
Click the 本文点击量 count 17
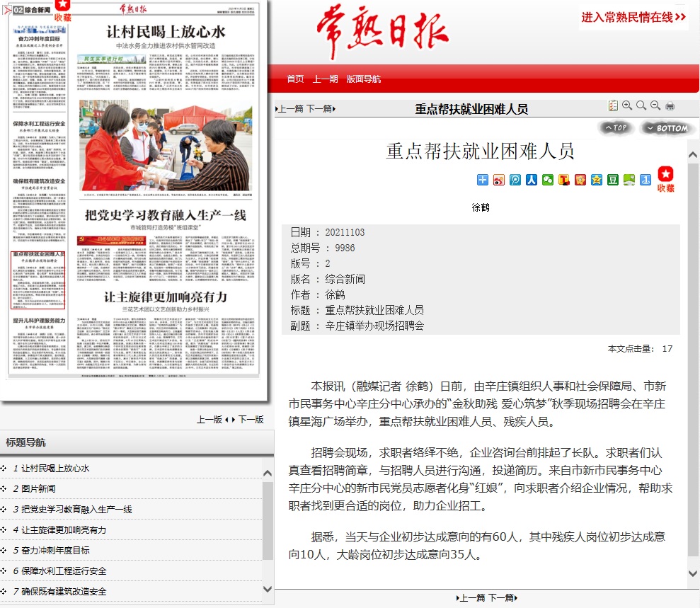[x=667, y=349]
